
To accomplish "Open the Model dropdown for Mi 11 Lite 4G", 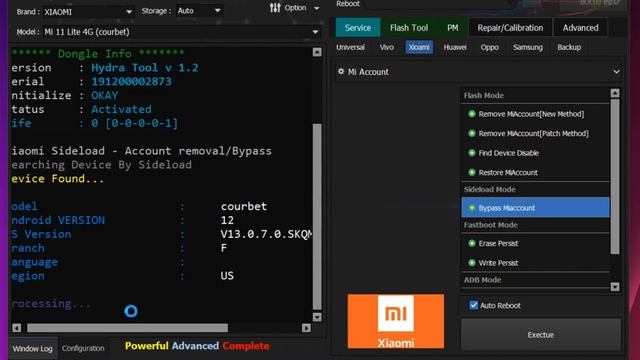I will (x=181, y=32).
